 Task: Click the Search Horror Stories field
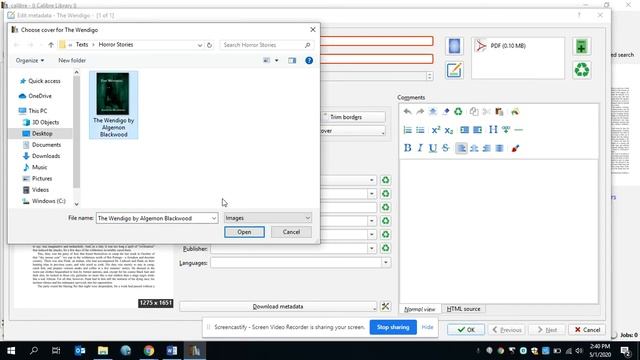pyautogui.click(x=267, y=45)
